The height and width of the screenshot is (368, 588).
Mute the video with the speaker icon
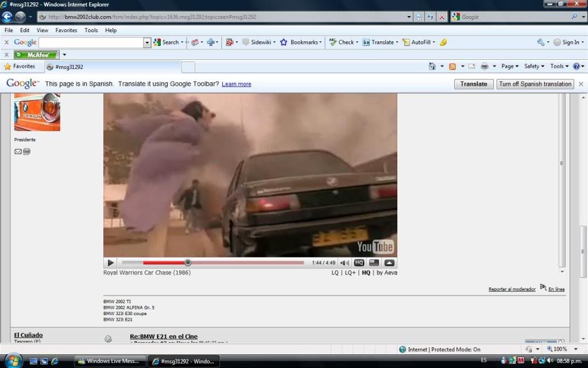point(345,263)
